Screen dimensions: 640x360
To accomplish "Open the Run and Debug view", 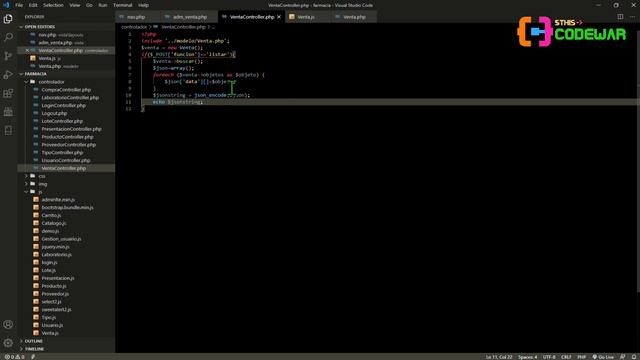I will tap(8, 75).
